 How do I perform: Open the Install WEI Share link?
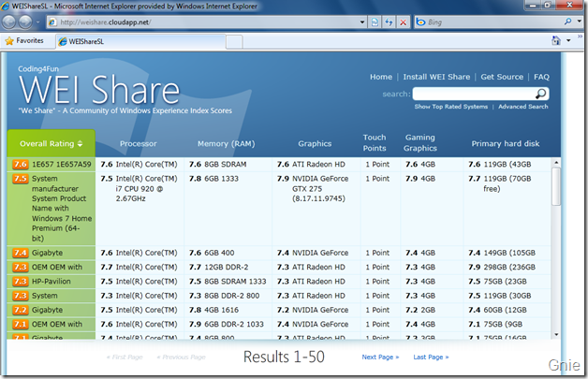click(x=436, y=77)
